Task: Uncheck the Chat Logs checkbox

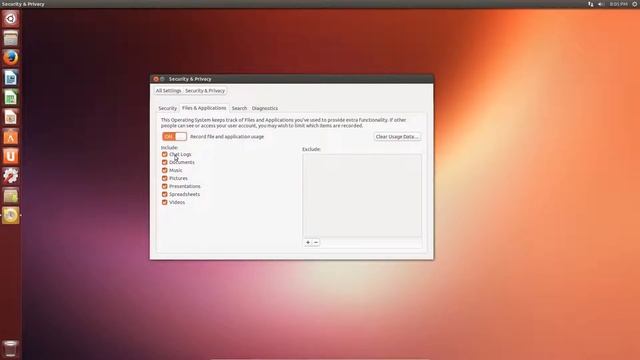Action: 164,154
